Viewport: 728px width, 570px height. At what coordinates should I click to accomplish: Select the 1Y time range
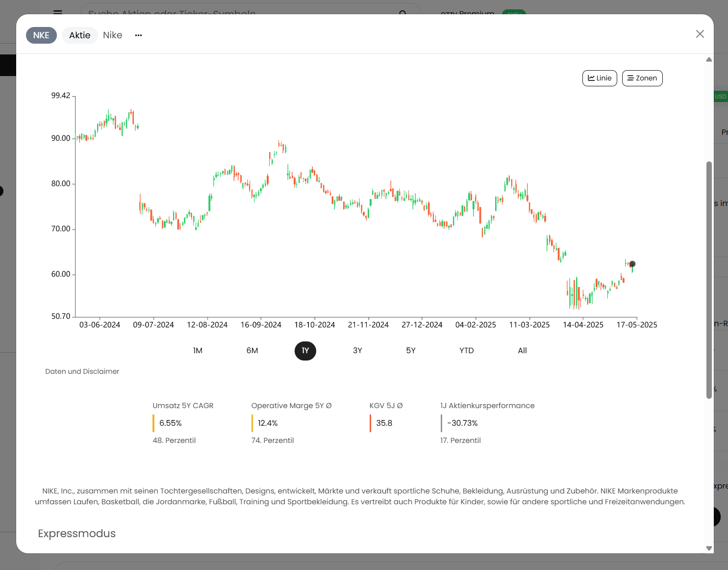click(305, 351)
